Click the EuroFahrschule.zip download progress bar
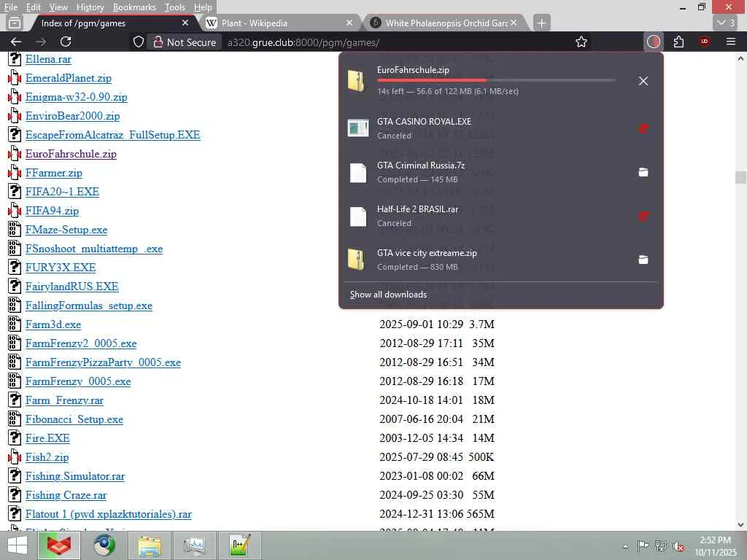Image resolution: width=747 pixels, height=560 pixels. coord(496,80)
